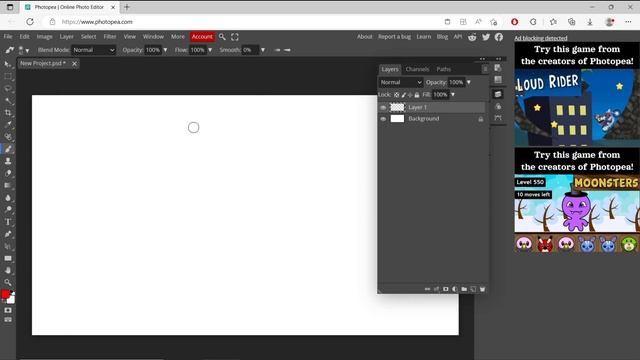Click the red Account button

point(202,37)
